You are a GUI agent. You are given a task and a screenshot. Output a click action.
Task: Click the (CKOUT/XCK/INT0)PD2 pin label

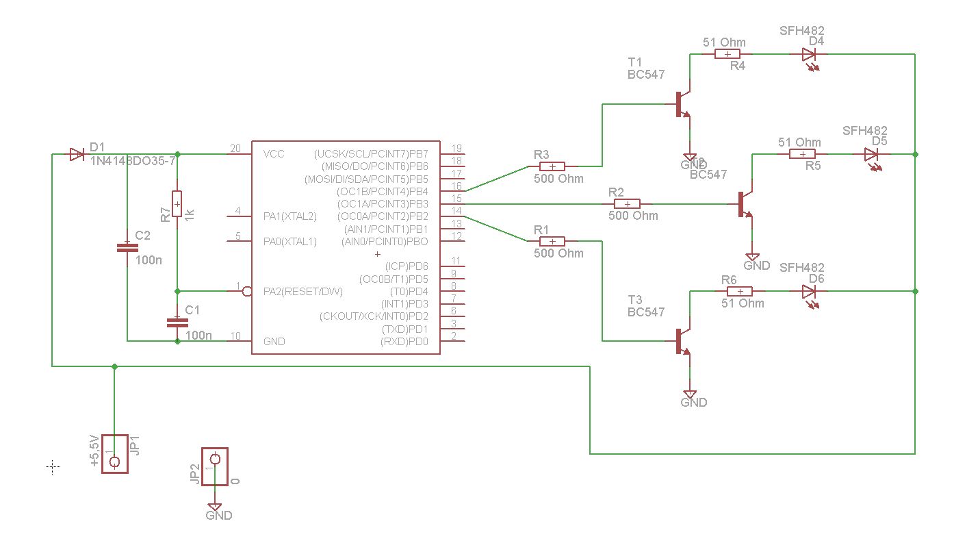374,316
